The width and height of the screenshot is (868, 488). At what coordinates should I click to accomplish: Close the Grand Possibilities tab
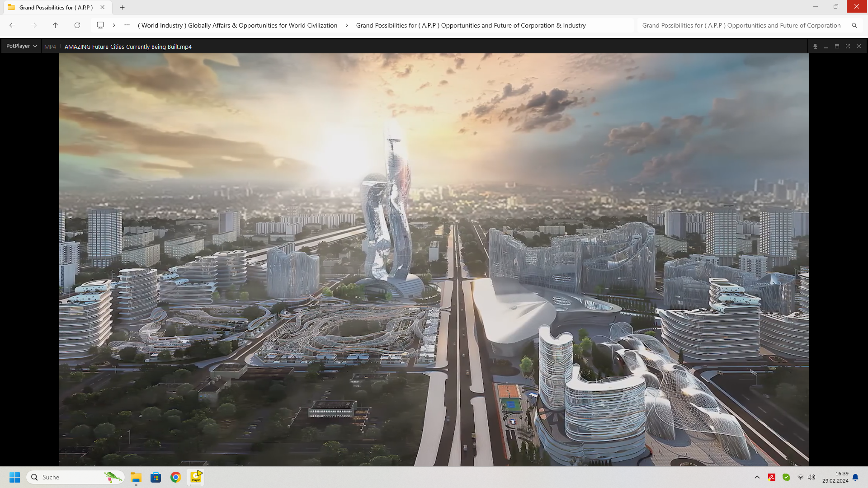click(103, 7)
